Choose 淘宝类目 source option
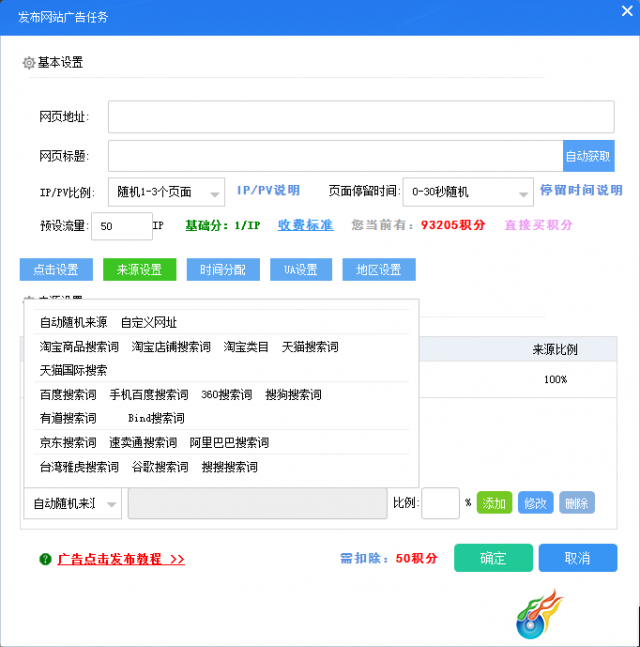This screenshot has height=647, width=640. (x=246, y=347)
